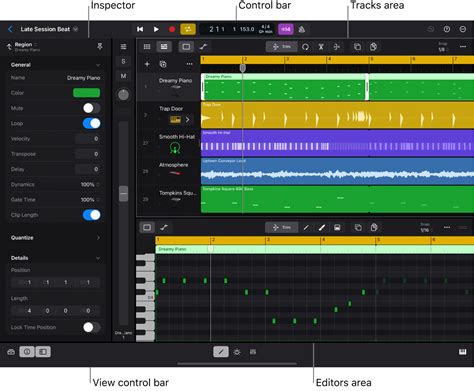Toggle the metronome
Image resolution: width=474 pixels, height=391 pixels.
(x=302, y=29)
